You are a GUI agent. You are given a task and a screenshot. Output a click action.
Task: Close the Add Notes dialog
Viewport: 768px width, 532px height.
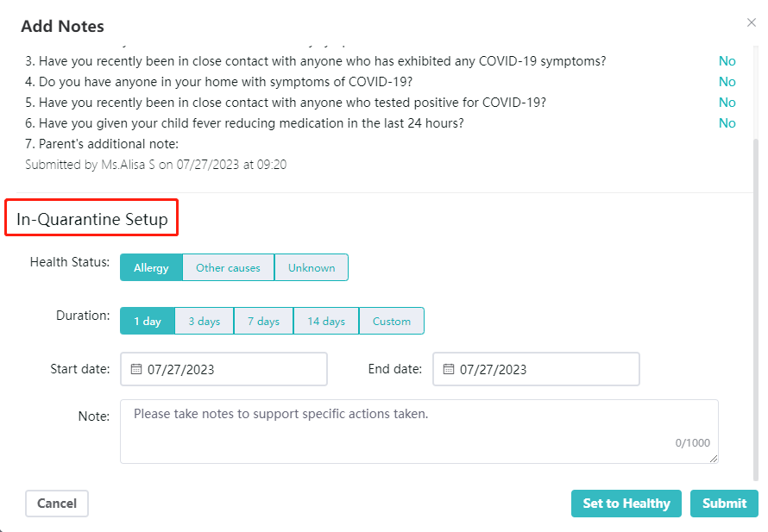(752, 22)
